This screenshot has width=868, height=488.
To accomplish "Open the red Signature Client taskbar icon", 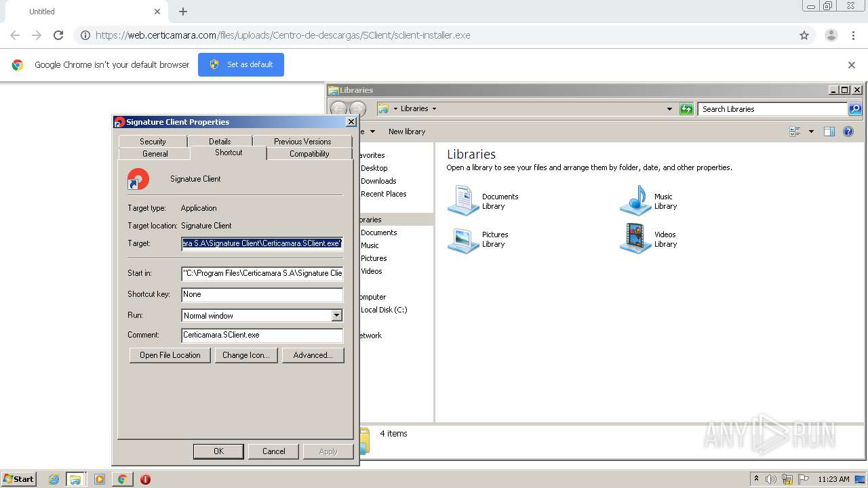I will (145, 479).
